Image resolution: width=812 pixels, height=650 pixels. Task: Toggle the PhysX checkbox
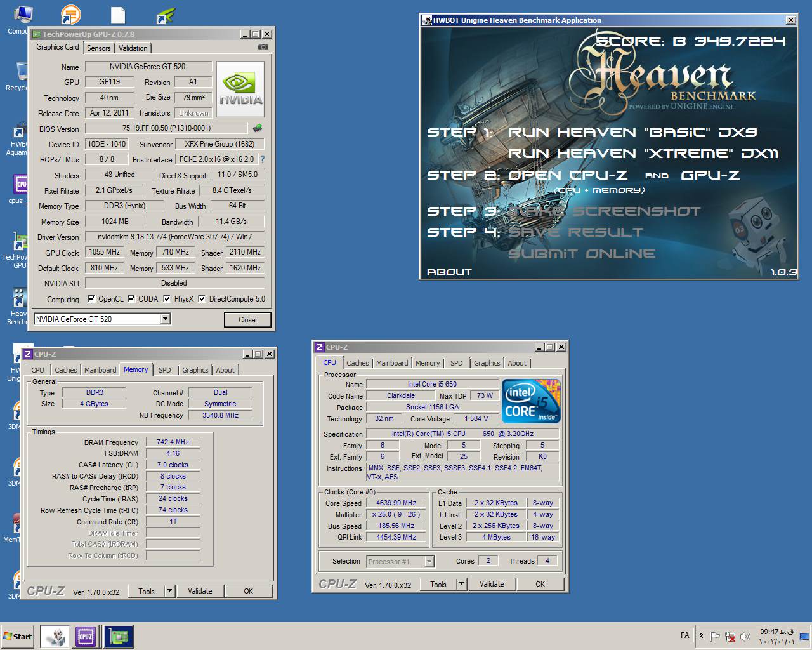(167, 299)
